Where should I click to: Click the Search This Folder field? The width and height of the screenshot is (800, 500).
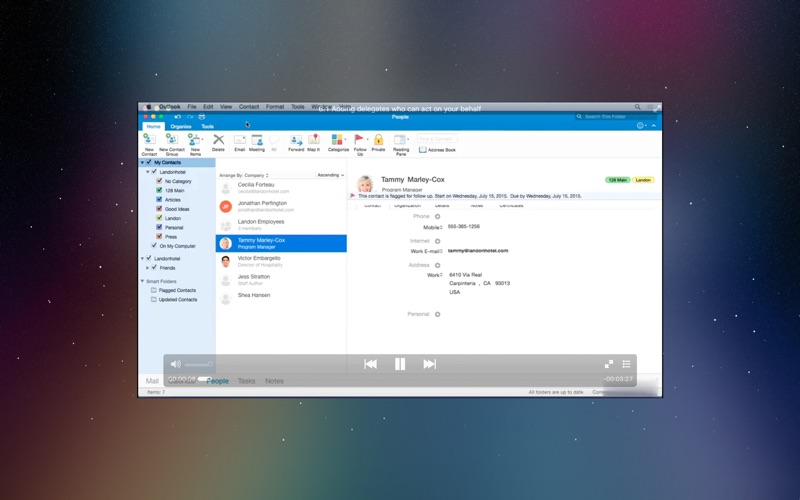(x=615, y=117)
